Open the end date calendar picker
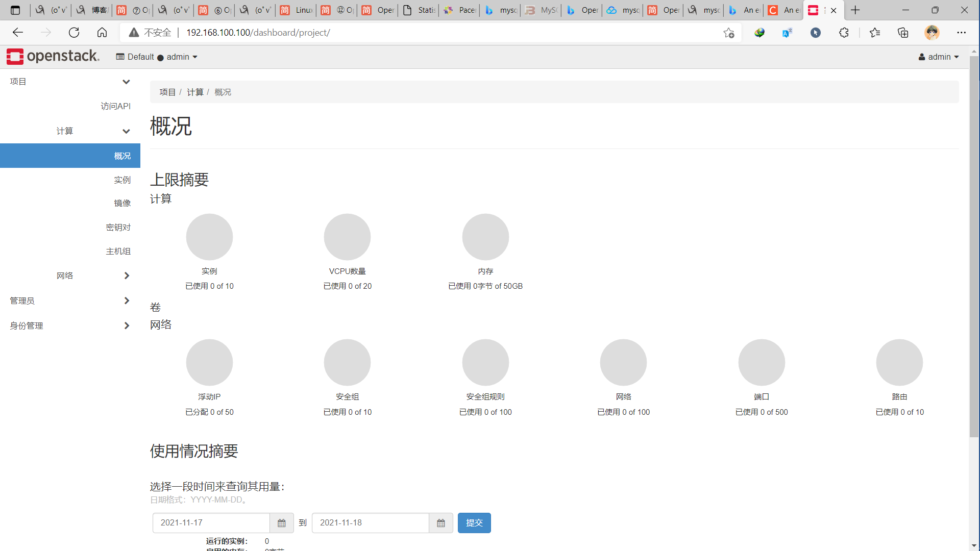This screenshot has width=980, height=551. [441, 523]
